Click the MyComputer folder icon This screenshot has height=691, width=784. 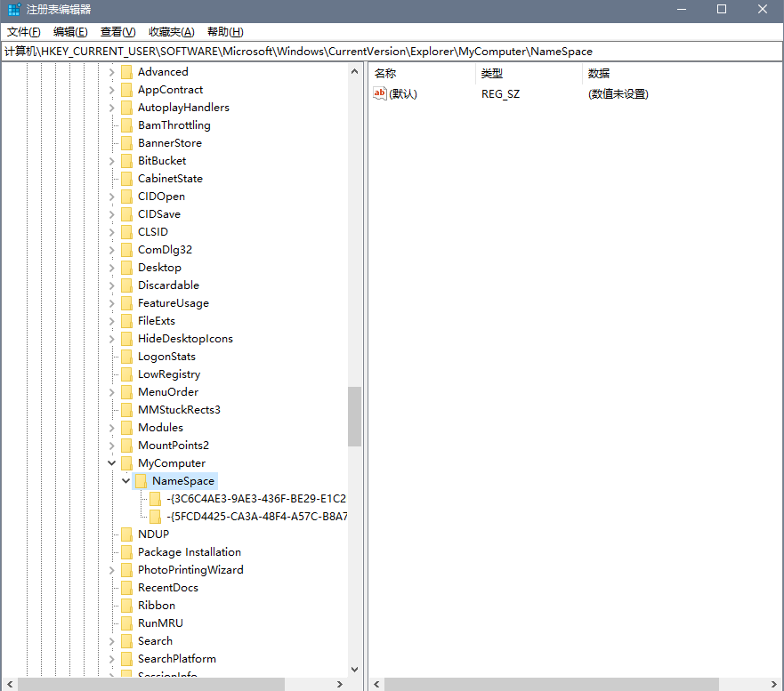[x=126, y=463]
